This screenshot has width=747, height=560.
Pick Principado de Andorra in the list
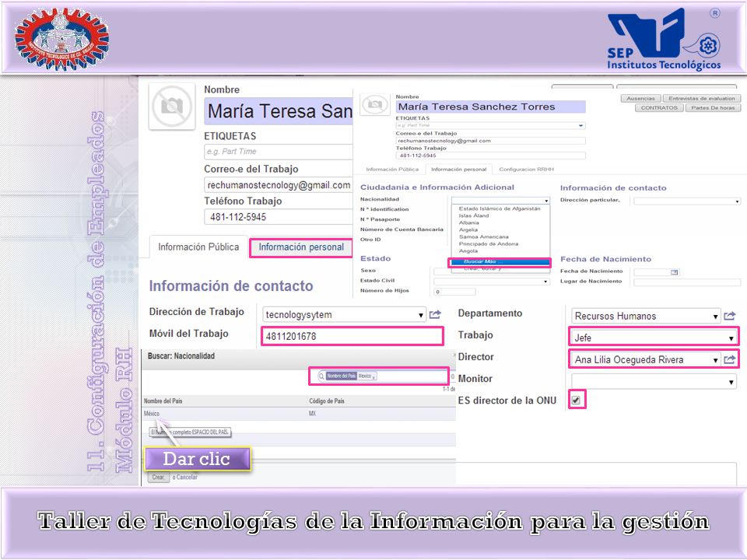tap(489, 243)
